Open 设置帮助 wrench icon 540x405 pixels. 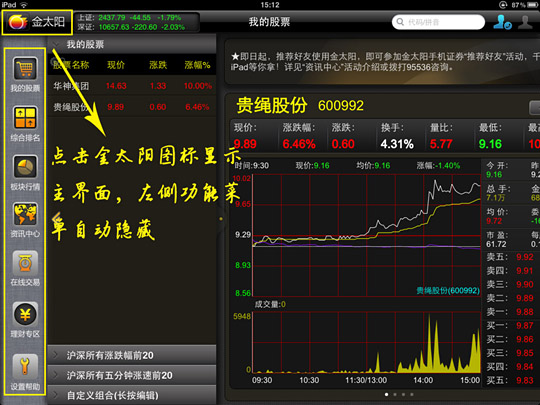tap(25, 366)
